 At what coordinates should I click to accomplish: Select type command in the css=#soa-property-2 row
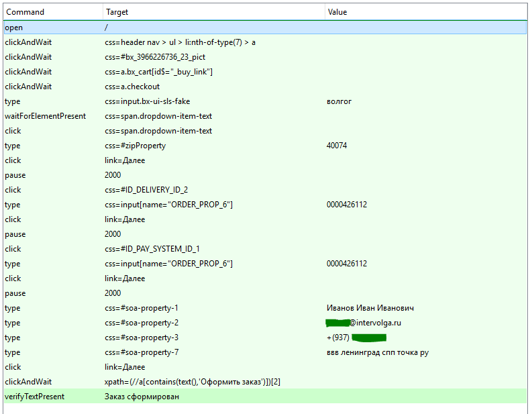(x=12, y=323)
